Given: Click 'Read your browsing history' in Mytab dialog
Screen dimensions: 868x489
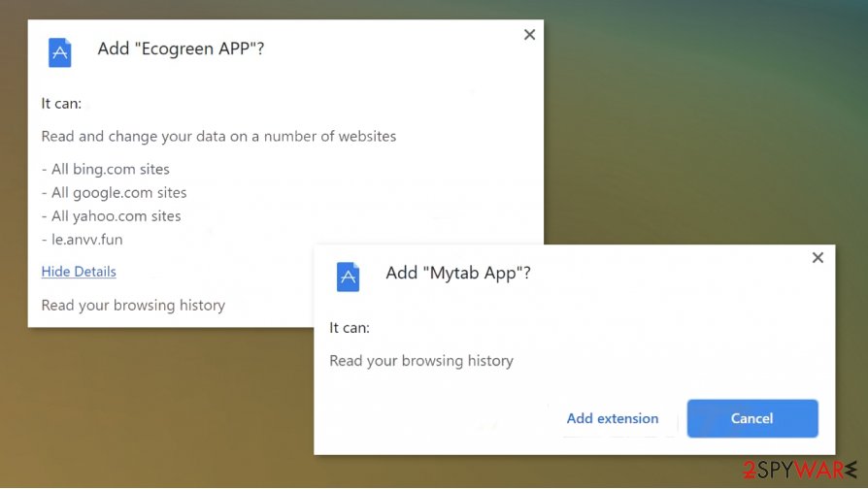Looking at the screenshot, I should tap(421, 361).
